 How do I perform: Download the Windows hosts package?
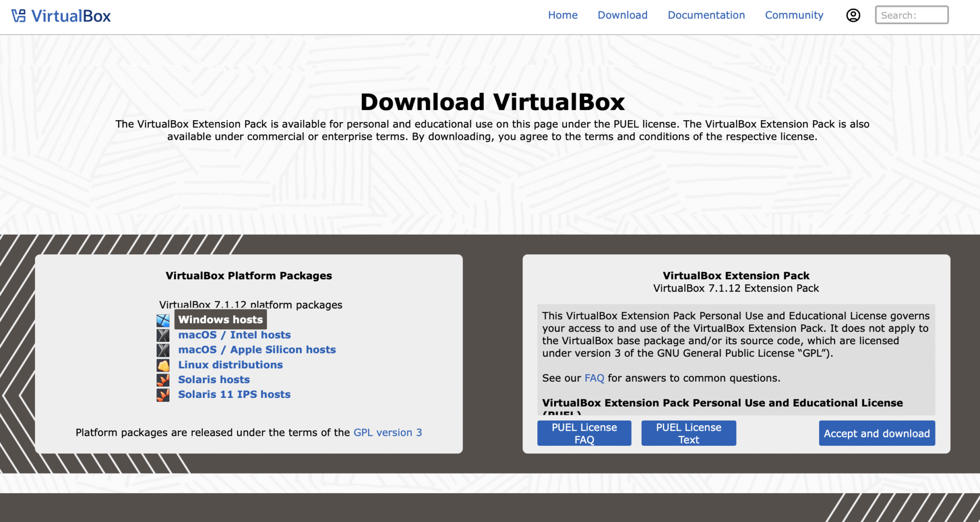point(221,320)
